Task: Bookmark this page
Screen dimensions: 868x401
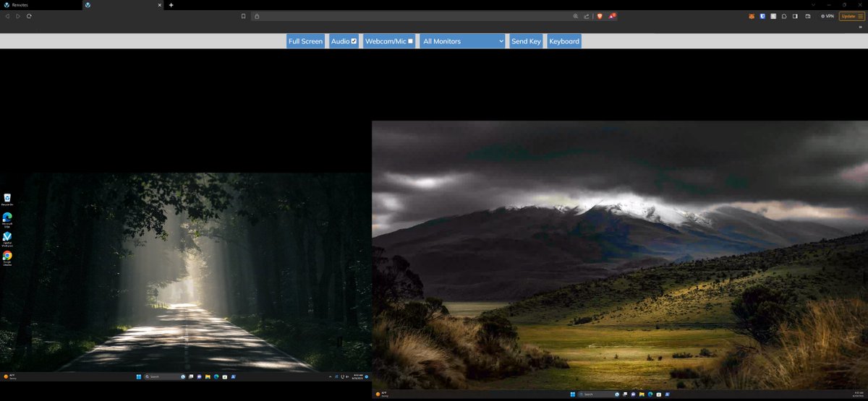Action: pos(244,16)
